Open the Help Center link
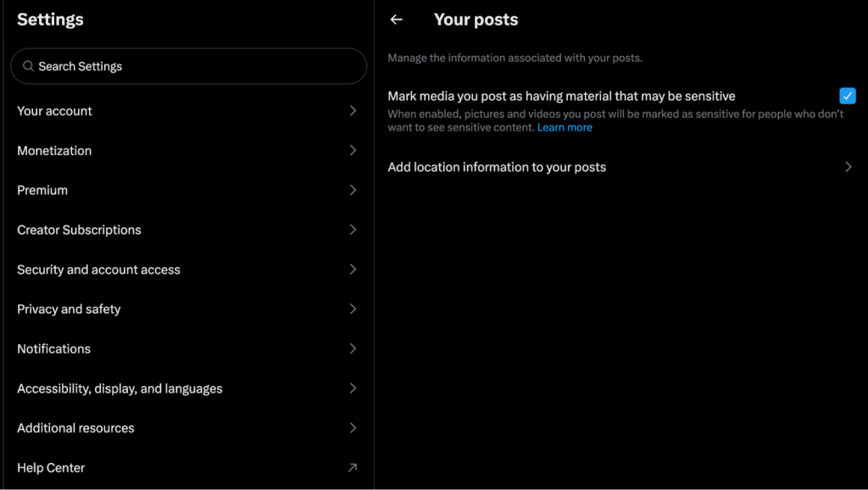 pyautogui.click(x=51, y=468)
